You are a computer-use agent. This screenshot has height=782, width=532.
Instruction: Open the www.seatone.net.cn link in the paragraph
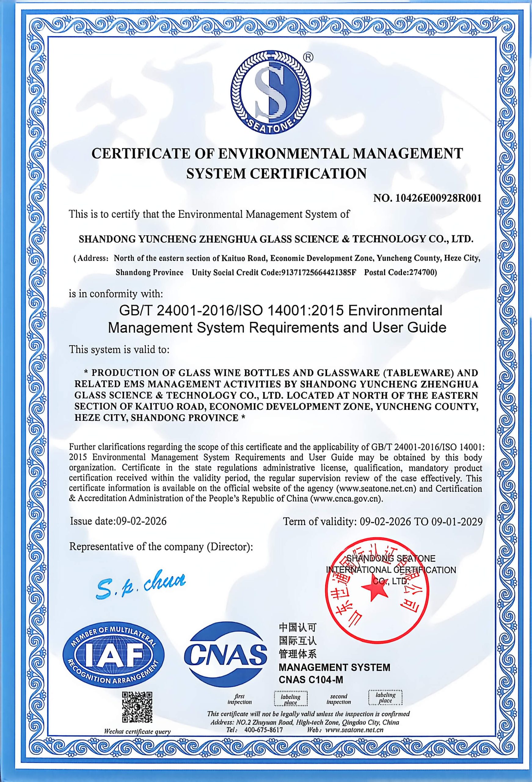click(x=376, y=488)
